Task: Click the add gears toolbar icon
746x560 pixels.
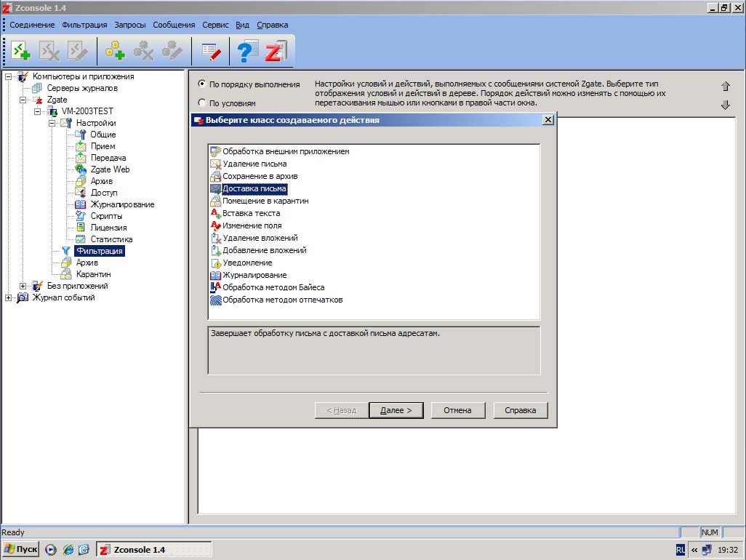Action: 115,51
